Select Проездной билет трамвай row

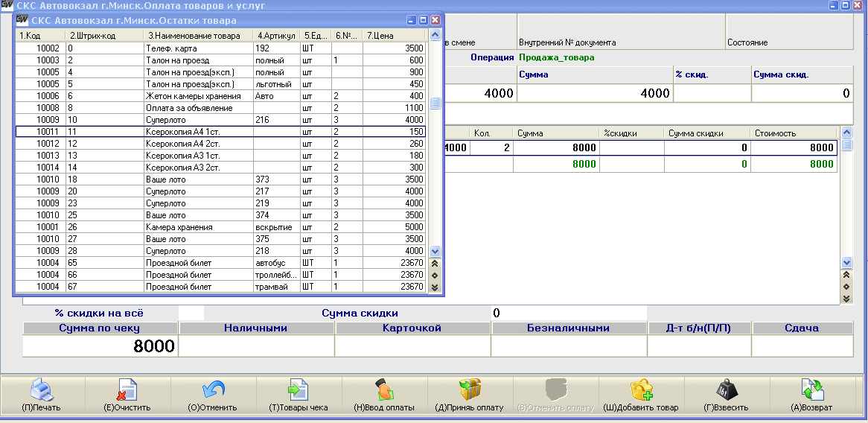220,287
